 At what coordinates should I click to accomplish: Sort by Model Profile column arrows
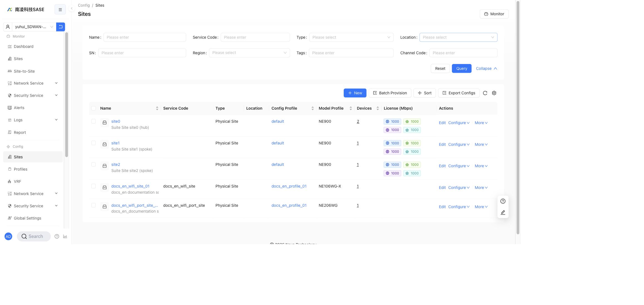(x=351, y=108)
